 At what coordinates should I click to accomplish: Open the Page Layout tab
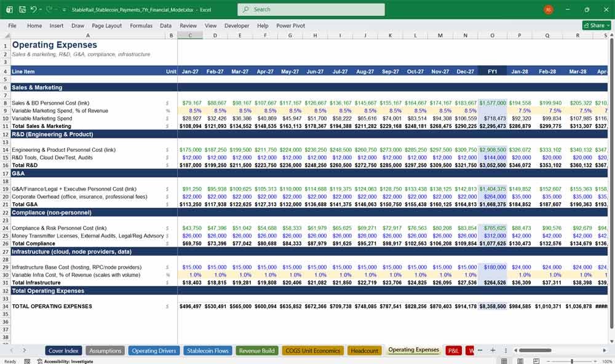click(x=106, y=25)
